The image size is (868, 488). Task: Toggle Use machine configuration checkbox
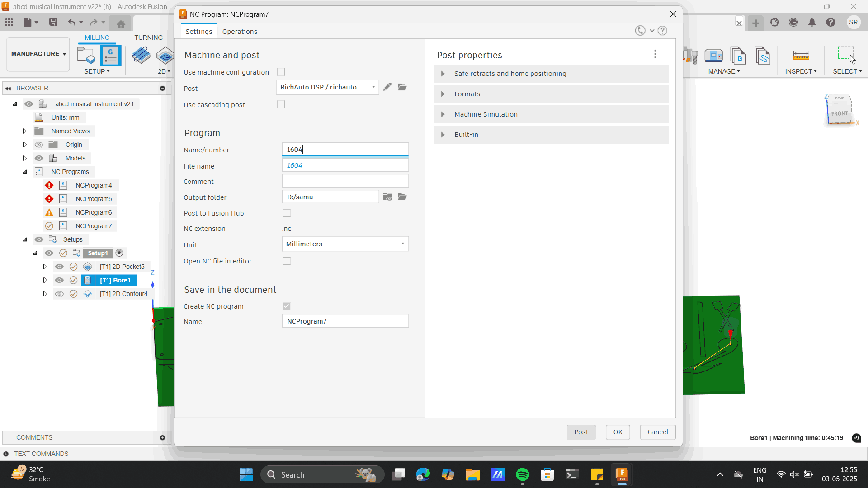pyautogui.click(x=281, y=72)
